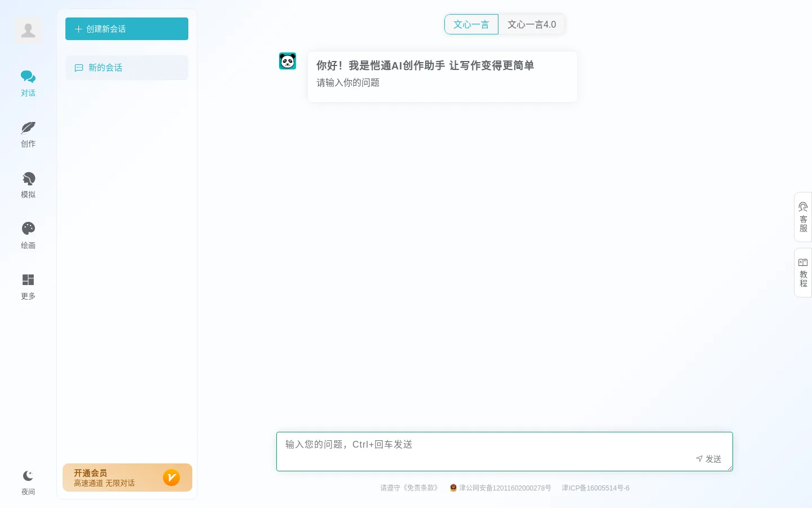
Task: Click the 发送 send button
Action: (x=709, y=459)
